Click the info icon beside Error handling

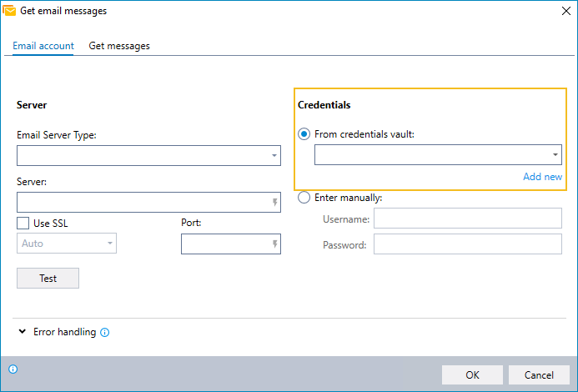point(105,332)
